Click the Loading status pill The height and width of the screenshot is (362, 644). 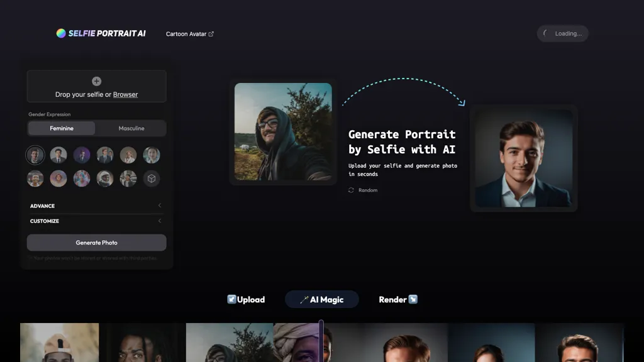pyautogui.click(x=563, y=33)
